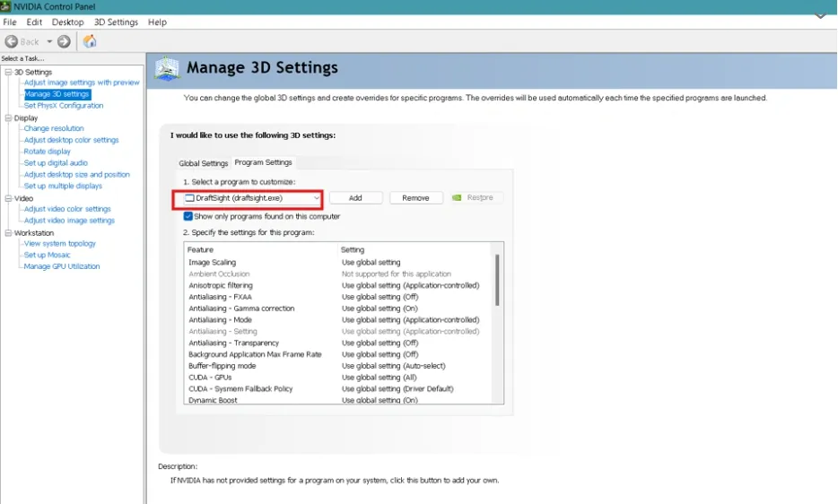838x504 pixels.
Task: Open Set up digital audio
Action: pyautogui.click(x=56, y=163)
